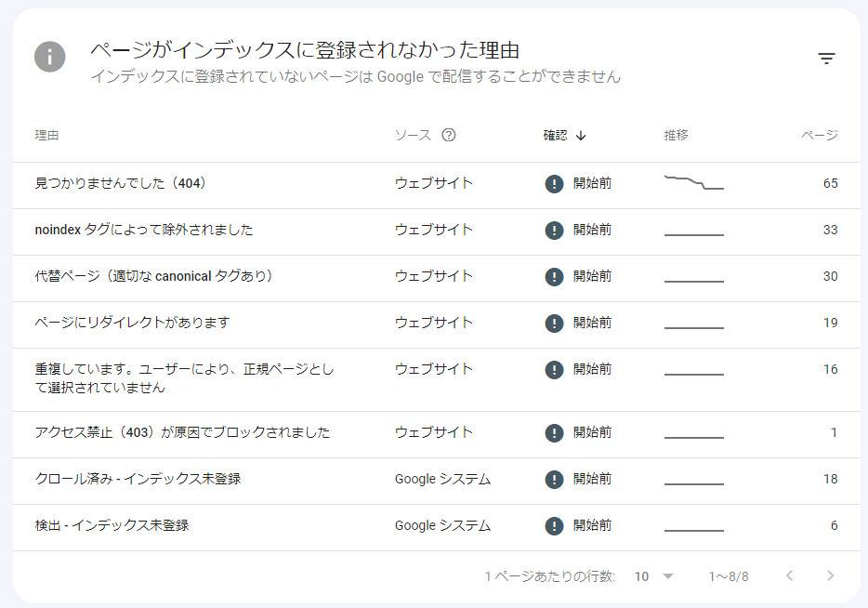
Task: Open 見つかりませんでした（404）row details
Action: 120,184
